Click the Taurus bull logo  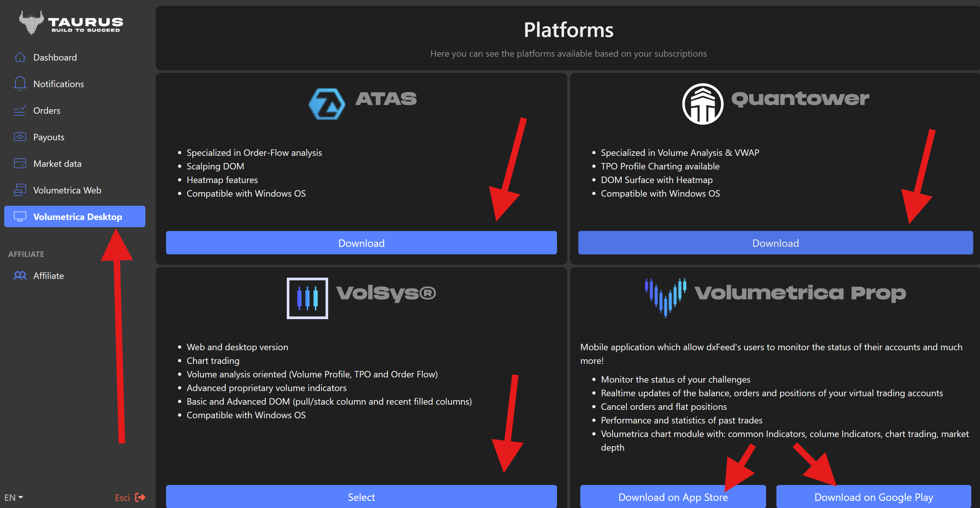(31, 22)
